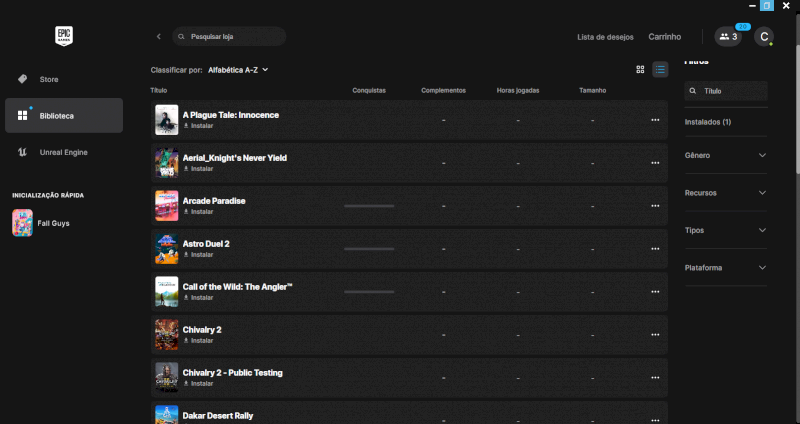This screenshot has height=424, width=800.
Task: Click the Conquistas column header
Action: coord(369,90)
